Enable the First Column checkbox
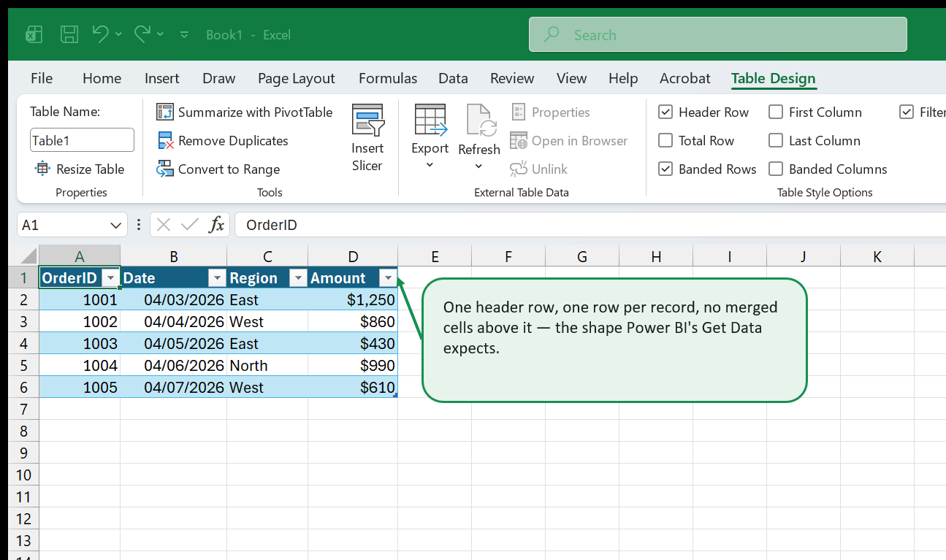 [776, 112]
